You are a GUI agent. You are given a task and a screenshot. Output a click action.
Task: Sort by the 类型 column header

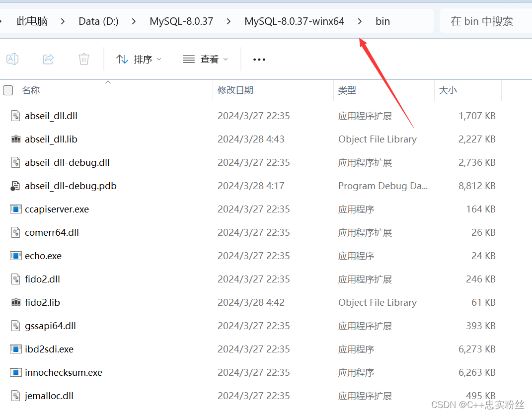click(347, 90)
